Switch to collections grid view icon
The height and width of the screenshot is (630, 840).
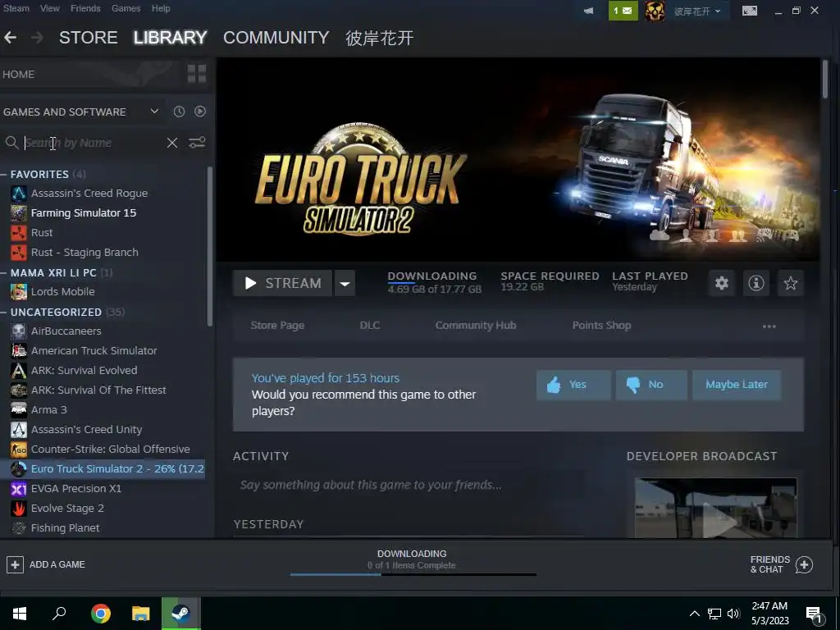(197, 74)
